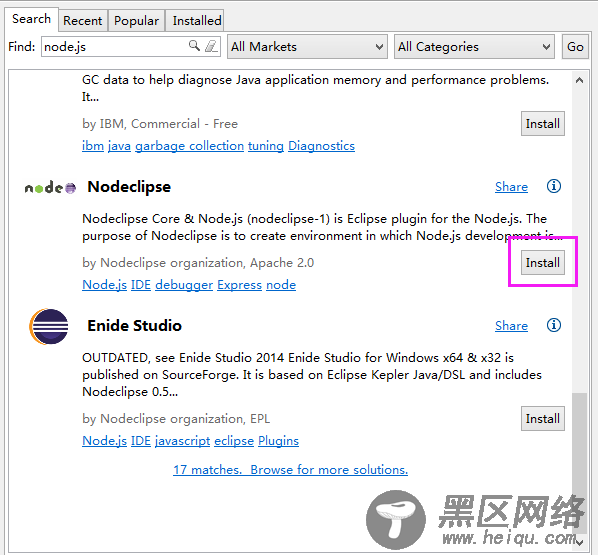This screenshot has width=598, height=555.
Task: Click the Go button
Action: [575, 47]
